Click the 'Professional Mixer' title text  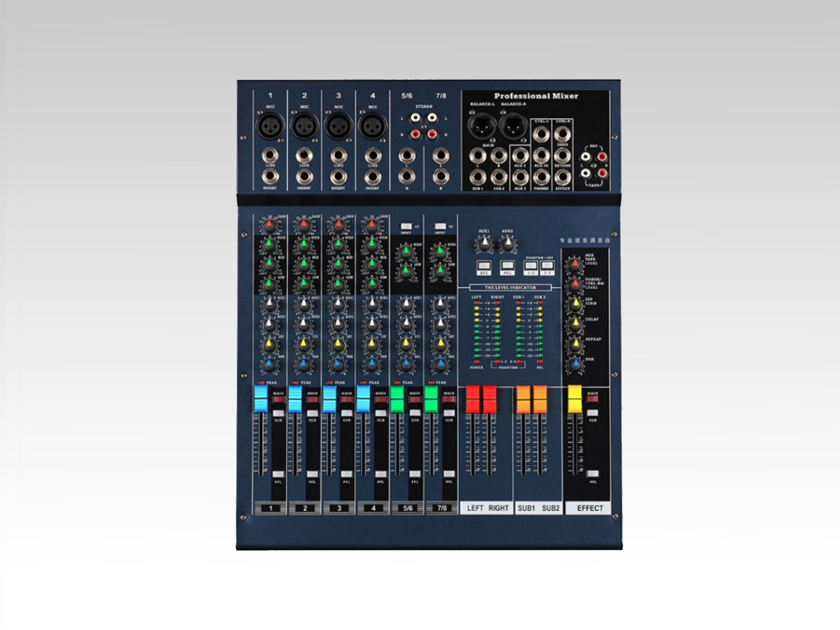tap(536, 96)
